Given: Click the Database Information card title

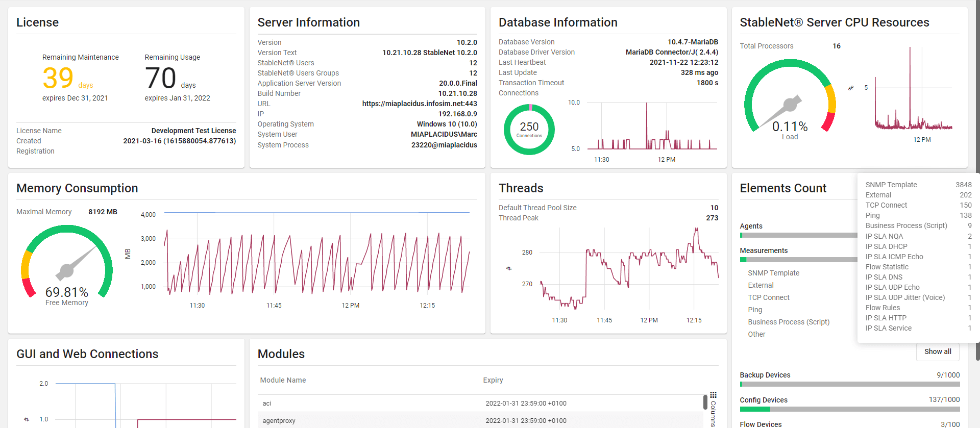Looking at the screenshot, I should click(x=558, y=22).
